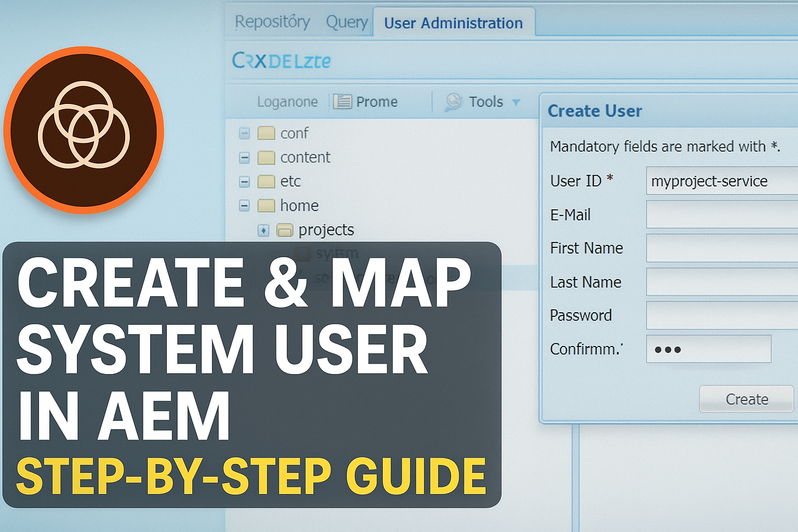Collapse the conf tree node
This screenshot has width=798, height=532.
tap(244, 134)
